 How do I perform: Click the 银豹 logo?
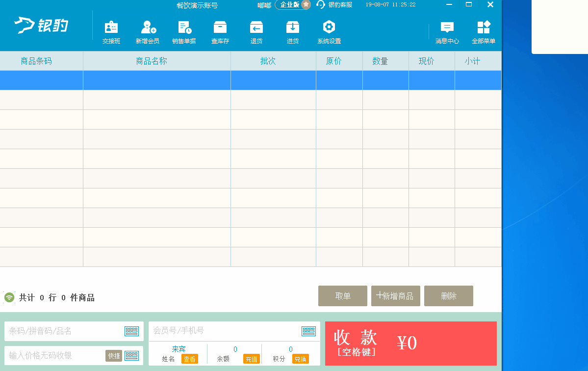(41, 26)
